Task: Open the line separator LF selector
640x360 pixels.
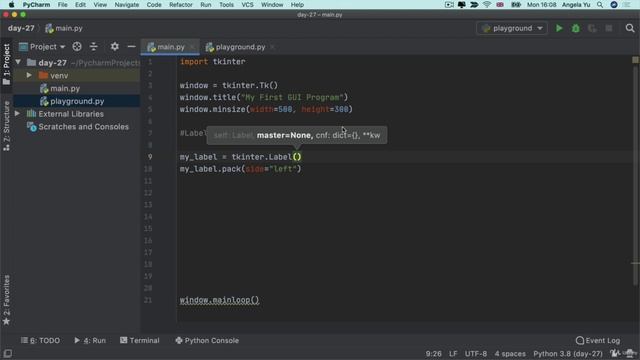Action: coord(453,353)
